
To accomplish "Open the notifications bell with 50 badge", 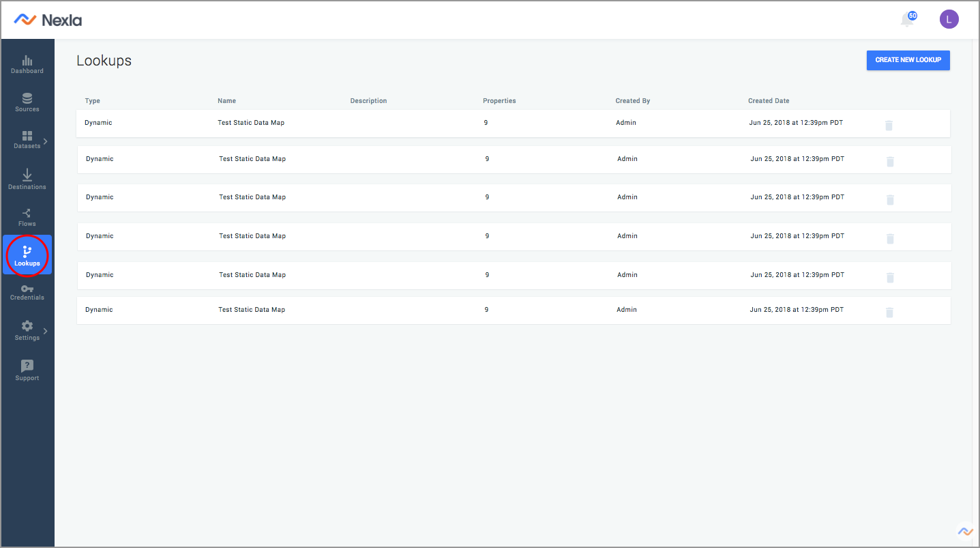I will coord(908,18).
